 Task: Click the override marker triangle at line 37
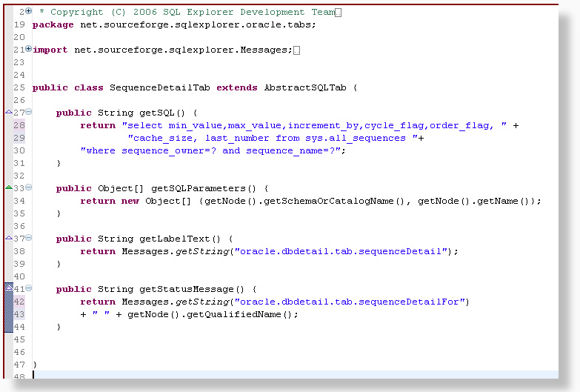pyautogui.click(x=9, y=238)
